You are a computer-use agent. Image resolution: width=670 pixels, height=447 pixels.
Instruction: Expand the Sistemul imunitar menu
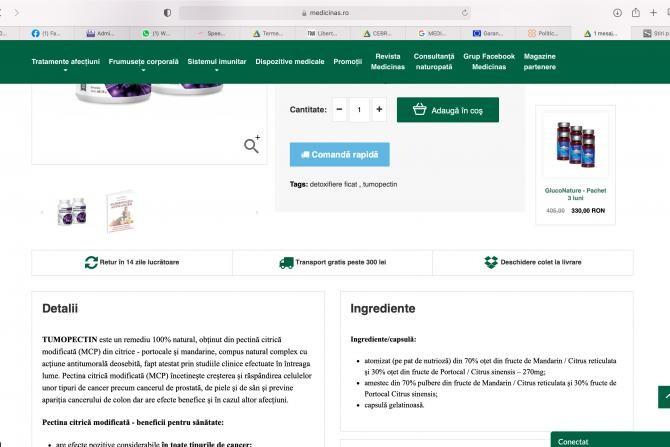217,63
